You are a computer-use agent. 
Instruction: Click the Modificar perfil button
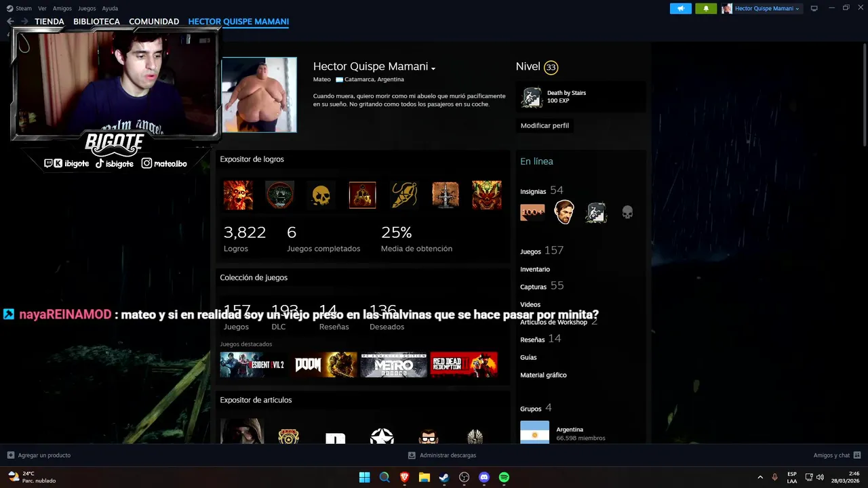tap(545, 125)
